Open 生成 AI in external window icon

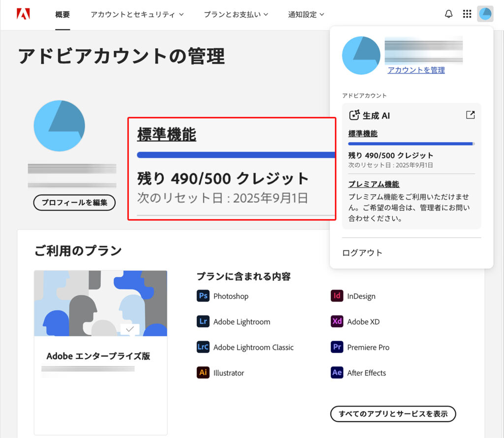pyautogui.click(x=470, y=115)
